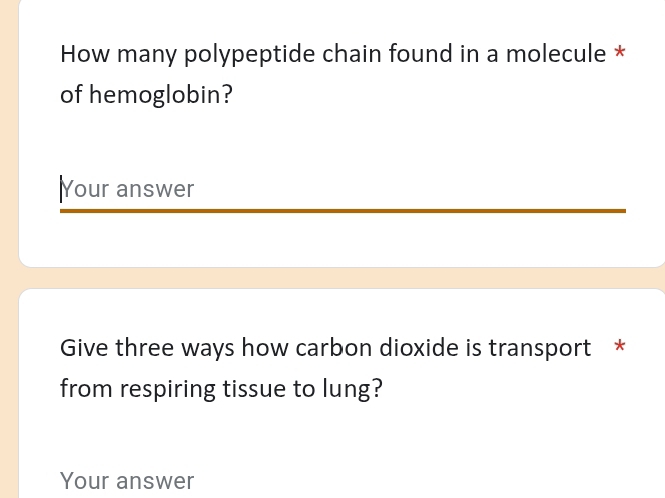Click the hemoglobin question answer field
665x498 pixels.
[340, 189]
